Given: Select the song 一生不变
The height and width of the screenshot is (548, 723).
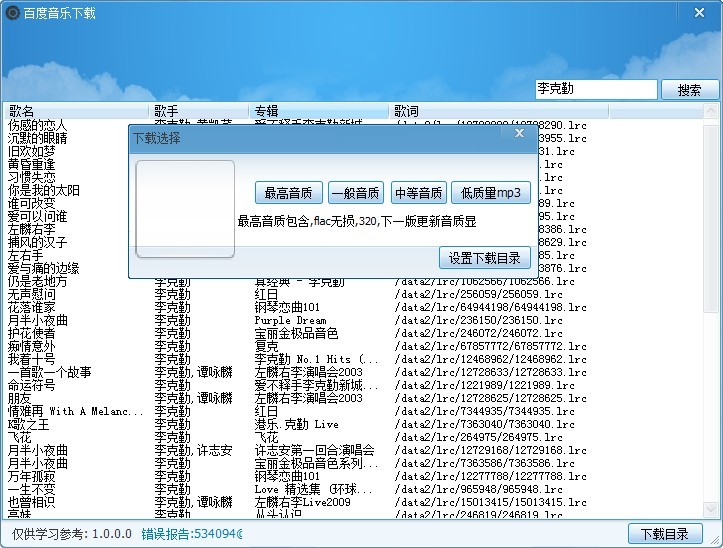Looking at the screenshot, I should [x=31, y=489].
